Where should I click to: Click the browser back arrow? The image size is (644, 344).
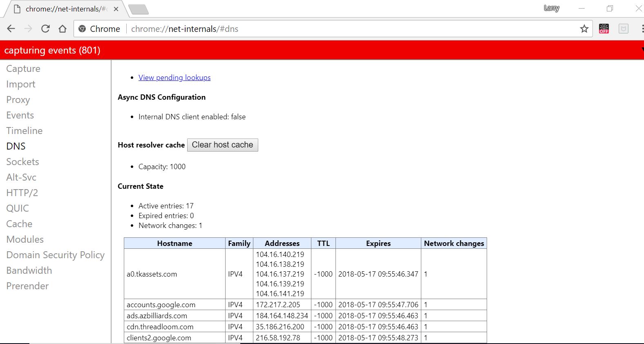pos(11,29)
